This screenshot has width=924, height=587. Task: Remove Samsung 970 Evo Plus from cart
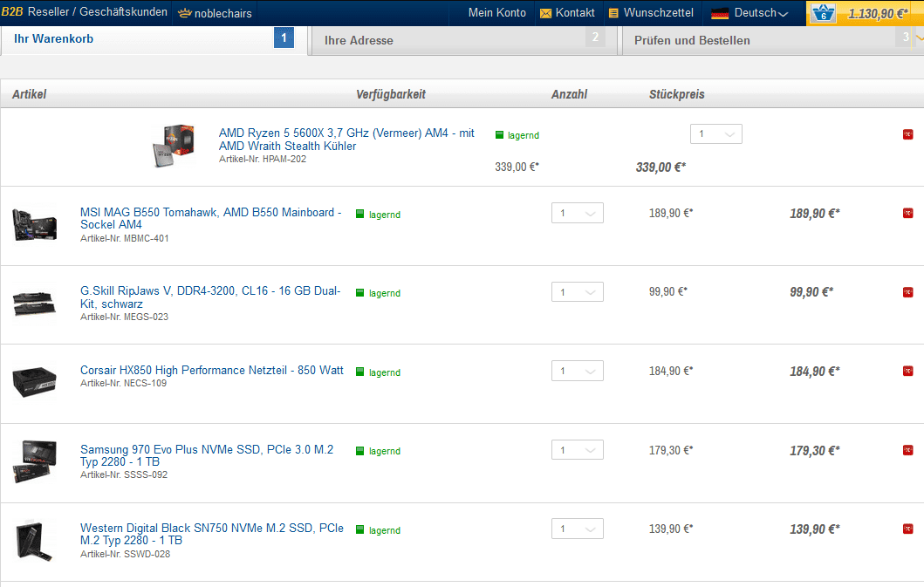pyautogui.click(x=907, y=450)
